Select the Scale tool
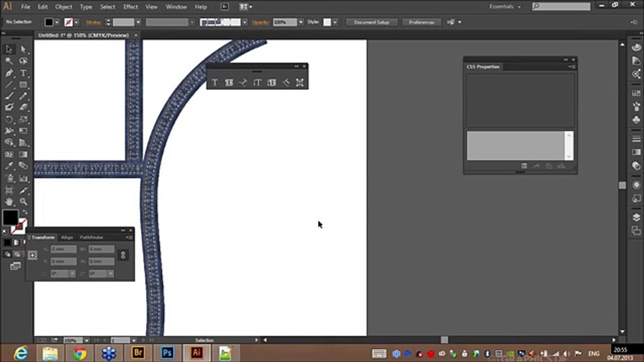Image resolution: width=644 pixels, height=362 pixels. point(23,119)
